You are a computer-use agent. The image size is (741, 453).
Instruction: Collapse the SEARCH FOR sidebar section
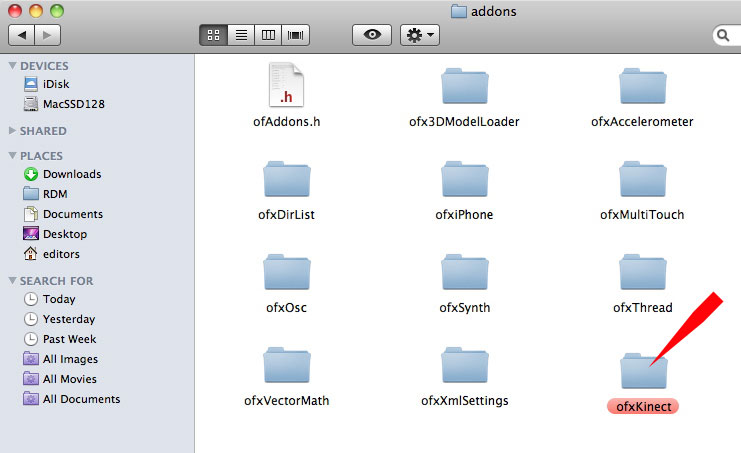pyautogui.click(x=13, y=281)
